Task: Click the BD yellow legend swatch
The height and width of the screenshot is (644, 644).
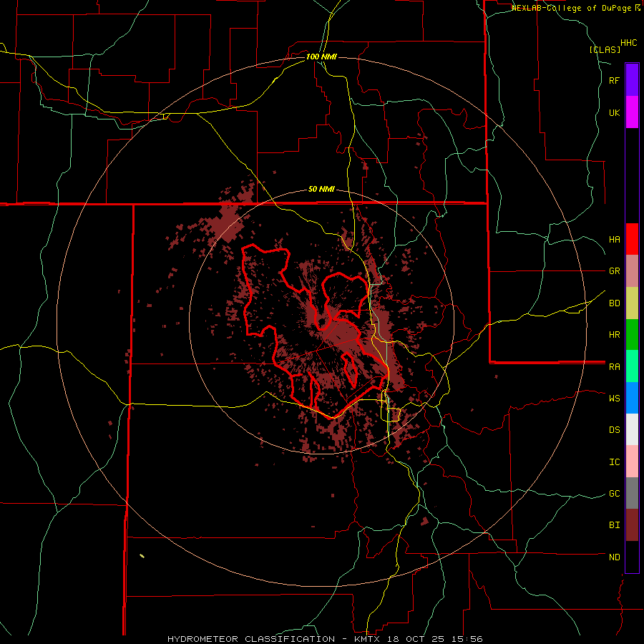Action: pyautogui.click(x=632, y=303)
